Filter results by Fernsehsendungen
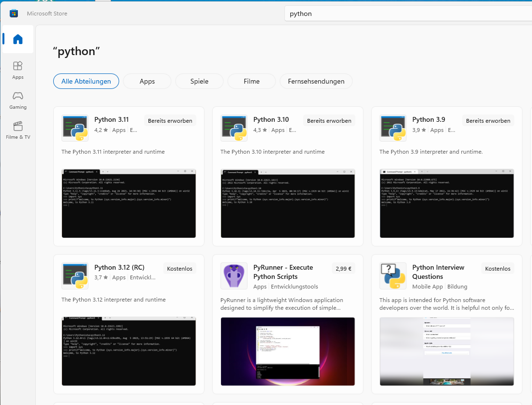Screen dimensions: 532x405 316,81
